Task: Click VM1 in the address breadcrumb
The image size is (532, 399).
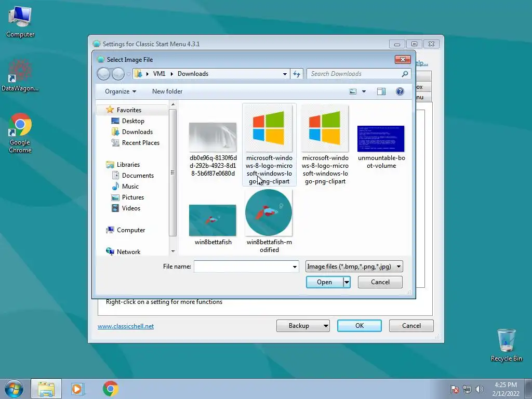Action: pyautogui.click(x=159, y=74)
